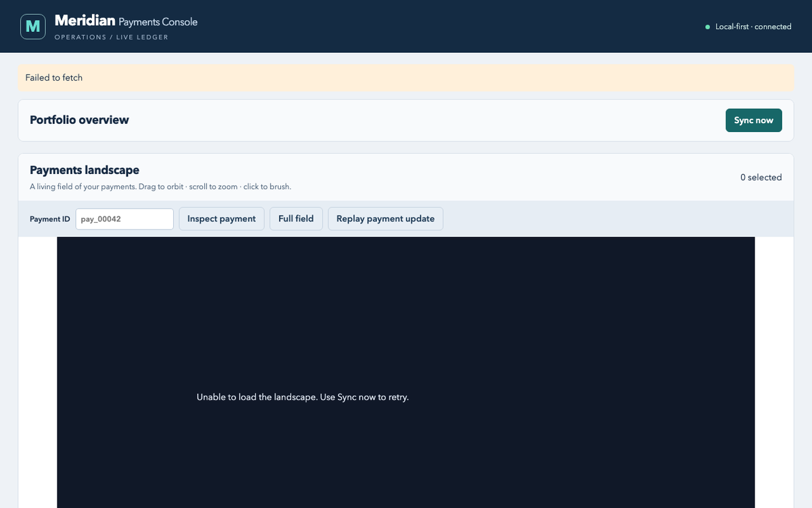This screenshot has width=812, height=508.
Task: Click the Meridian M logo icon
Action: point(33,26)
